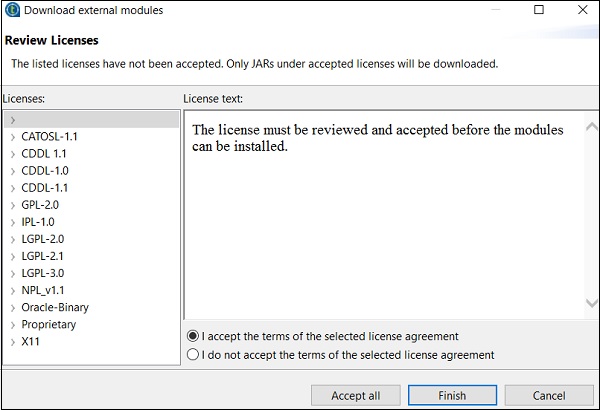This screenshot has height=410, width=600.
Task: Pick the NPL_v1.1 license item
Action: [x=43, y=290]
